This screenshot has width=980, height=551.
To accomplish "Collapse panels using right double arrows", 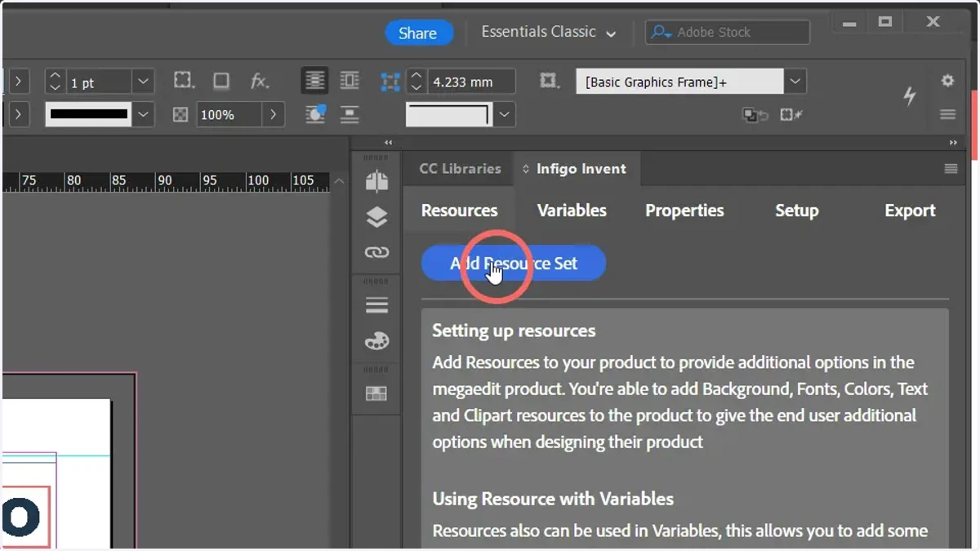I will pos(952,142).
